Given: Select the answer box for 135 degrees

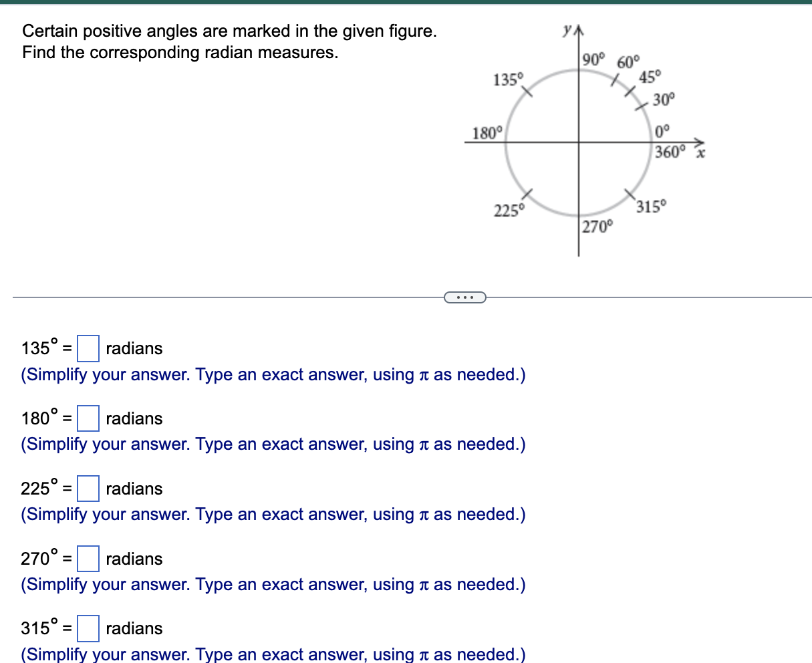Looking at the screenshot, I should [88, 348].
